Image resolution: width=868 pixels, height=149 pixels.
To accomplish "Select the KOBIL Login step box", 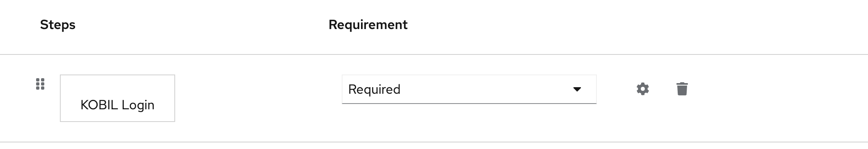I will (117, 98).
